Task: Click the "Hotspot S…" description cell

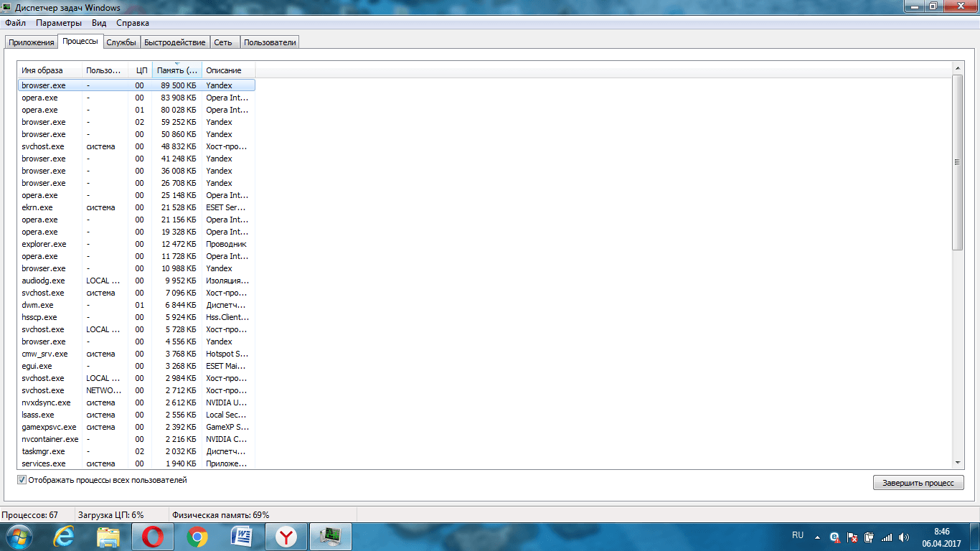Action: tap(227, 354)
